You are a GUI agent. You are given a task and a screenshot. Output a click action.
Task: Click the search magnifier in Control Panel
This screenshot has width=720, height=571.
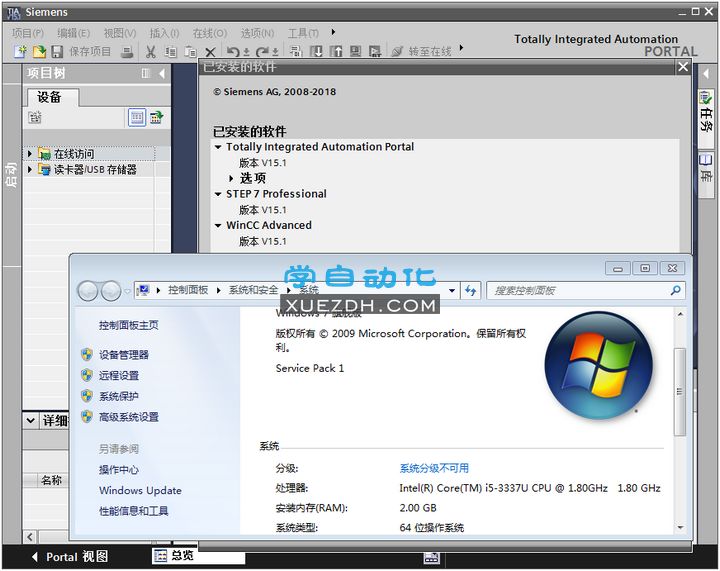point(675,290)
